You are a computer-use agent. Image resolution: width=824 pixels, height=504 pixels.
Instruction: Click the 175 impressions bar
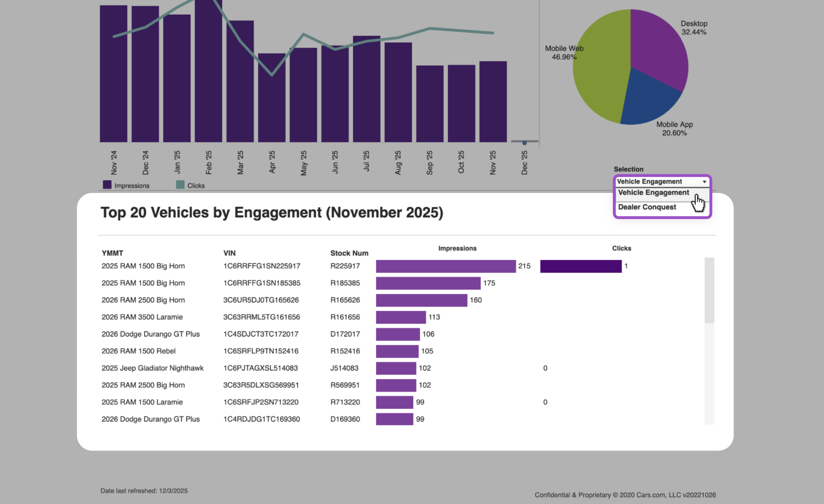click(x=428, y=283)
